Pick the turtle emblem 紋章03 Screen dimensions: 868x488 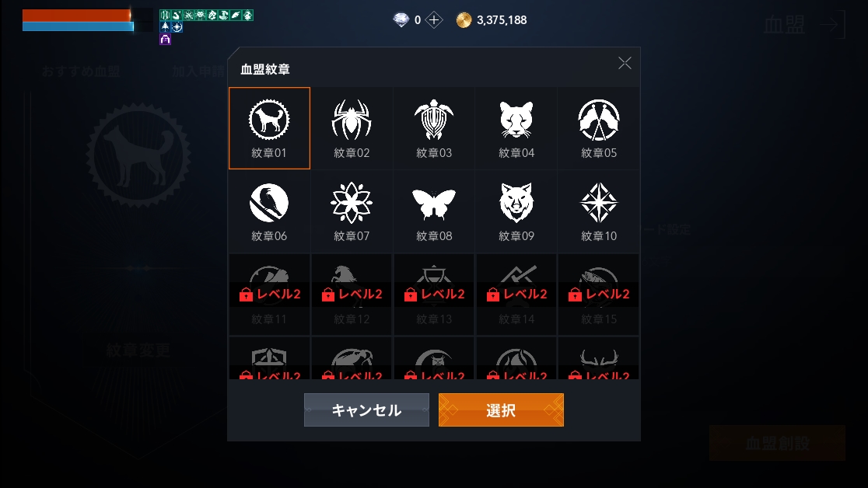tap(434, 128)
